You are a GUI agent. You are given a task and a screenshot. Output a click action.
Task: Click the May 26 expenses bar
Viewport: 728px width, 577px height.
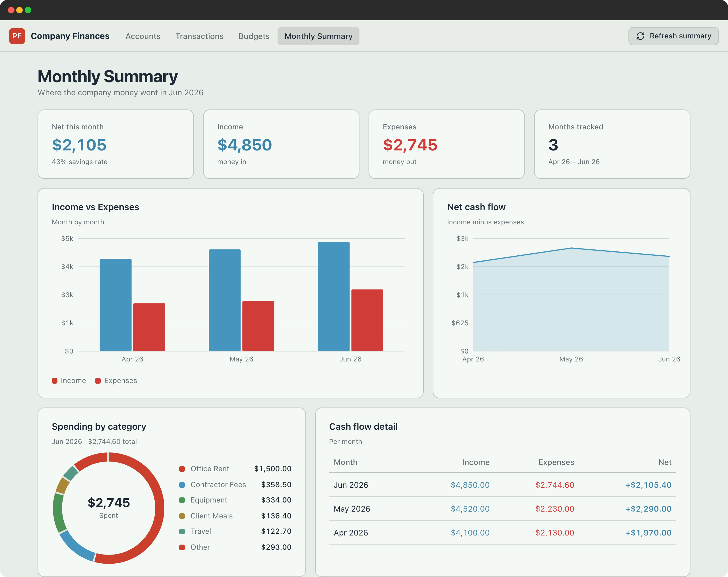tap(258, 326)
